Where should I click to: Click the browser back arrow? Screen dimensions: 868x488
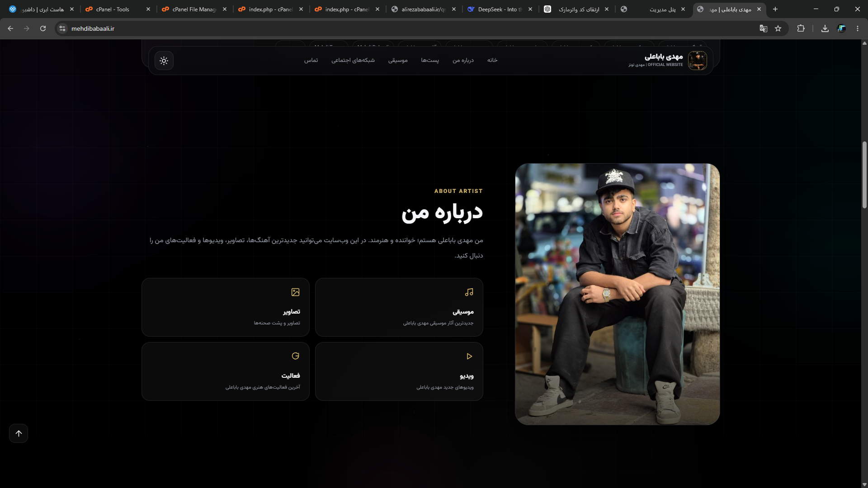(x=10, y=28)
